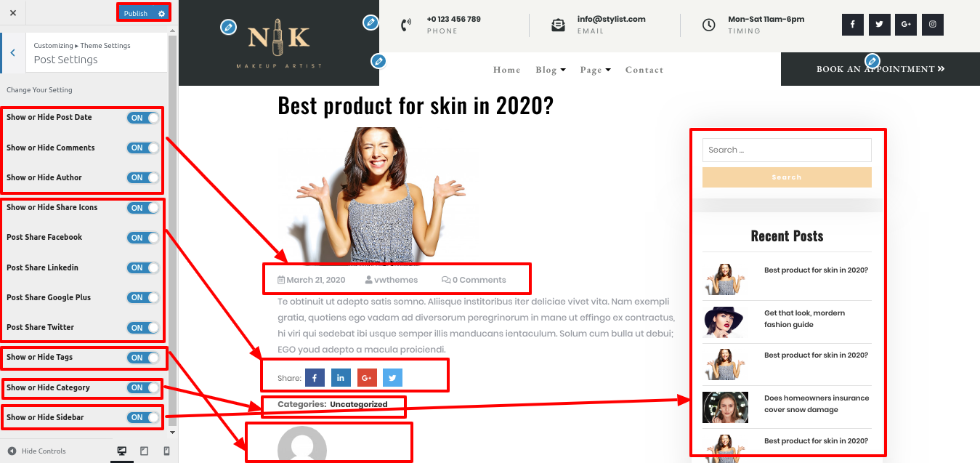Click the Book An Appointment button
Image resolution: width=980 pixels, height=463 pixels.
coord(880,69)
